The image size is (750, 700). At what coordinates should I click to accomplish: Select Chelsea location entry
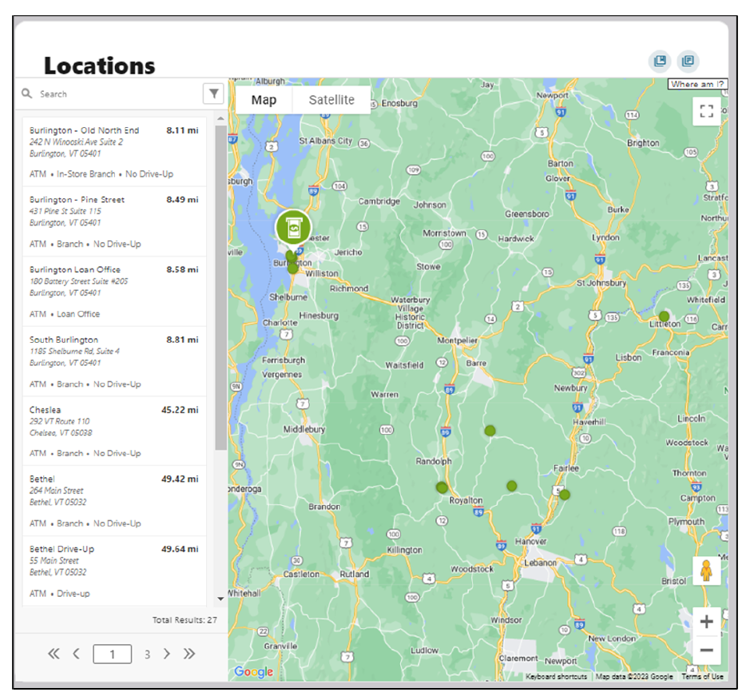(114, 431)
